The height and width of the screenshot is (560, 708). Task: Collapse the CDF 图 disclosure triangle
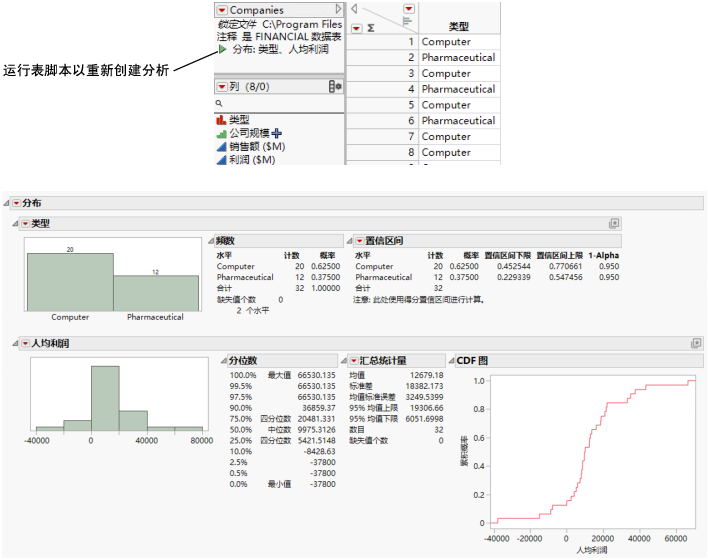451,360
